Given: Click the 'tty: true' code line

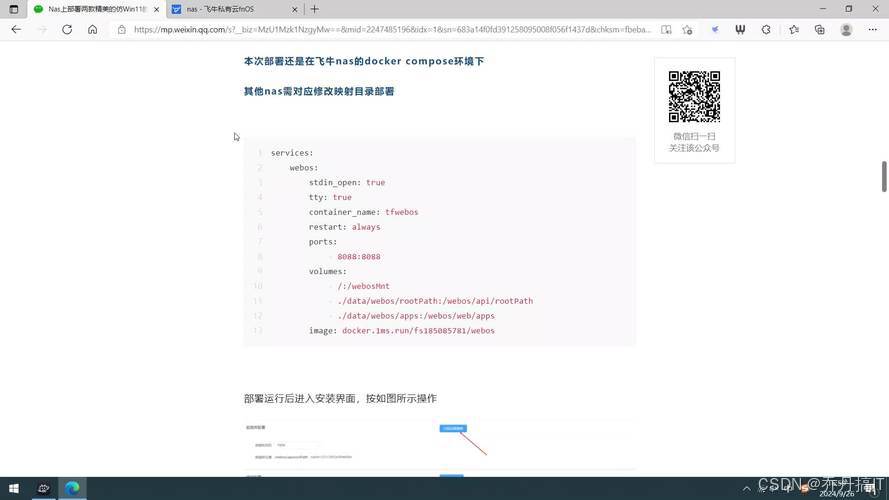Looking at the screenshot, I should [330, 197].
